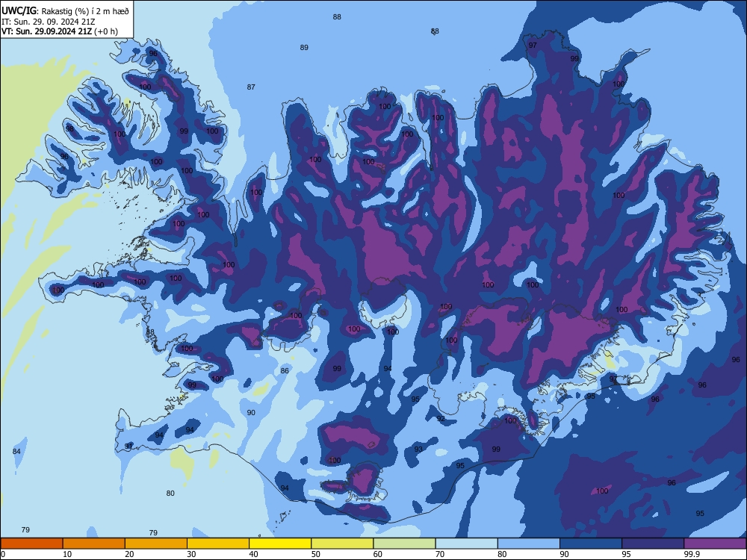The height and width of the screenshot is (560, 747).
Task: Pick the amber 20–30 legend swatch
Action: pyautogui.click(x=156, y=544)
